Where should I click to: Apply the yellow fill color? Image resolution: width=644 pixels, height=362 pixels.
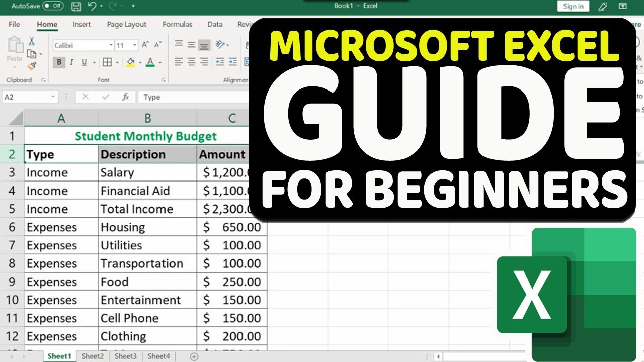pos(131,62)
